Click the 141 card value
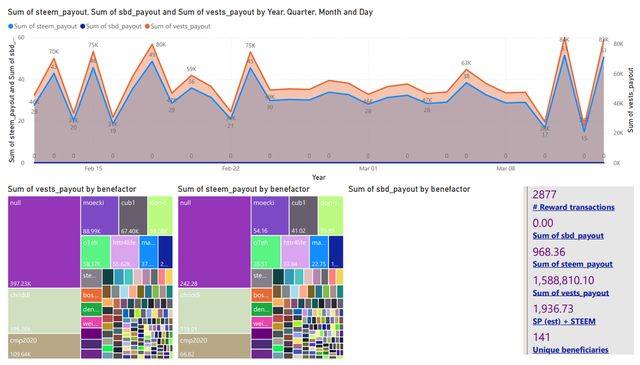 (541, 338)
